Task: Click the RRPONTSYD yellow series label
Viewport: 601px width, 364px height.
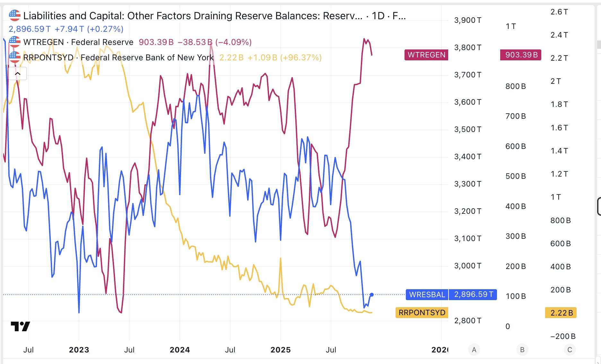Action: click(x=422, y=313)
